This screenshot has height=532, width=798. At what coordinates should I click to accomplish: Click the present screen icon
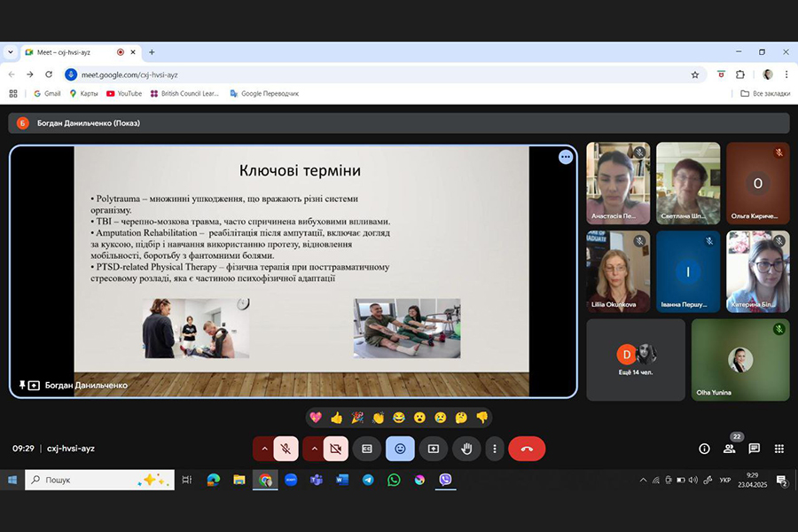coord(434,449)
